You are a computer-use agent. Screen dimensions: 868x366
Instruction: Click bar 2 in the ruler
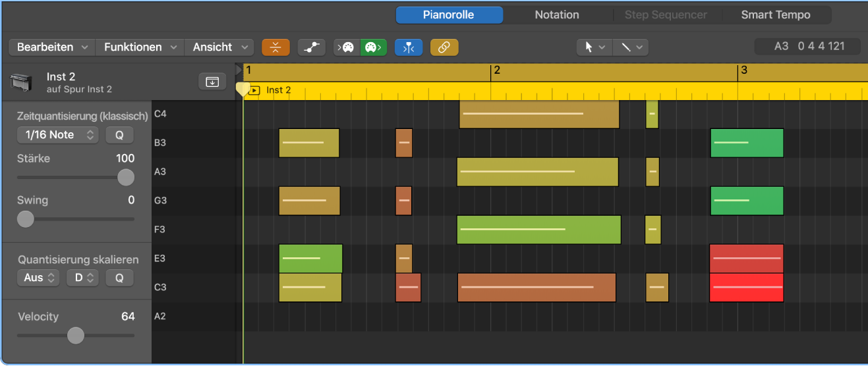coord(497,70)
